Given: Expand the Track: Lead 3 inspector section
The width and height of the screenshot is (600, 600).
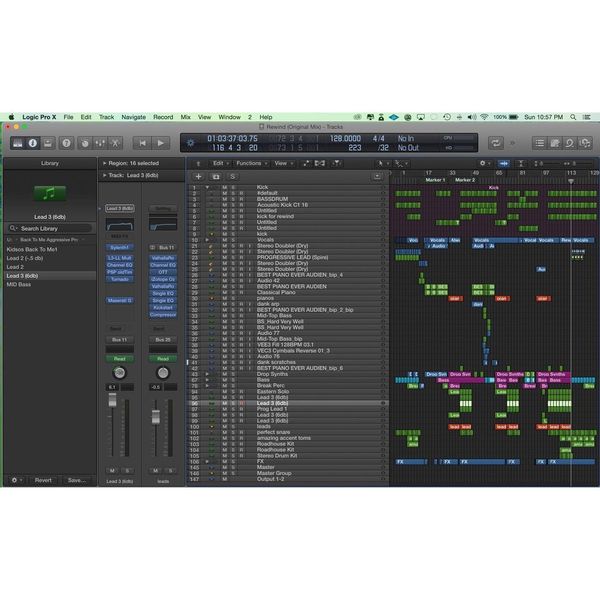Looking at the screenshot, I should 104,175.
